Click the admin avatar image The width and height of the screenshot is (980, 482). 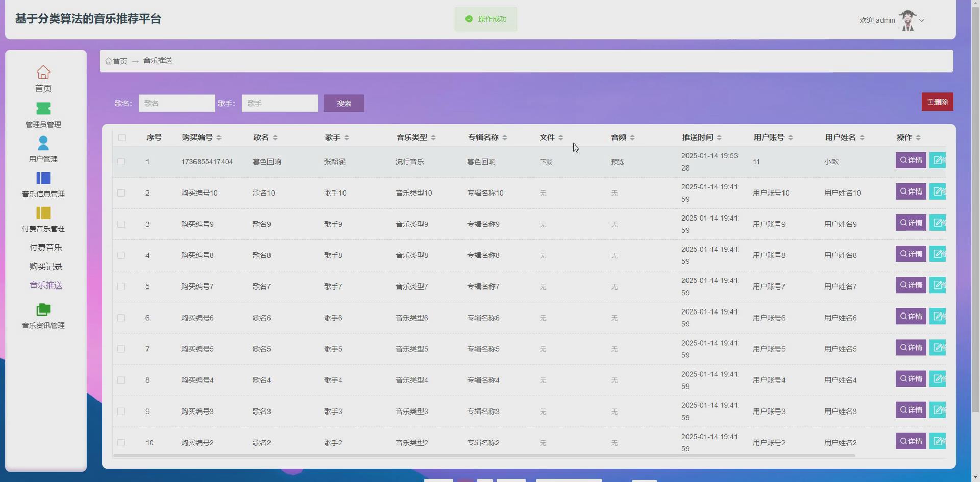[907, 20]
